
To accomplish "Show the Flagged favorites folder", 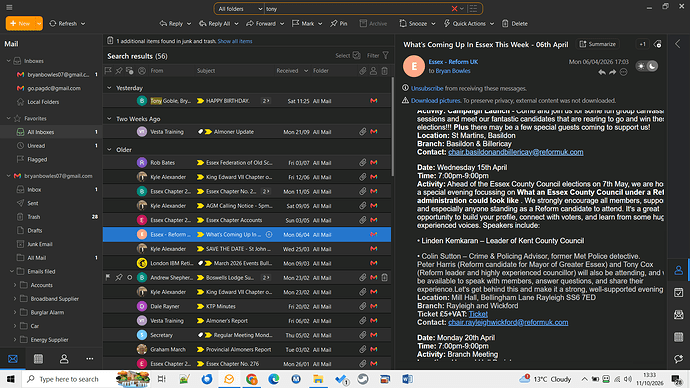I will pos(37,159).
